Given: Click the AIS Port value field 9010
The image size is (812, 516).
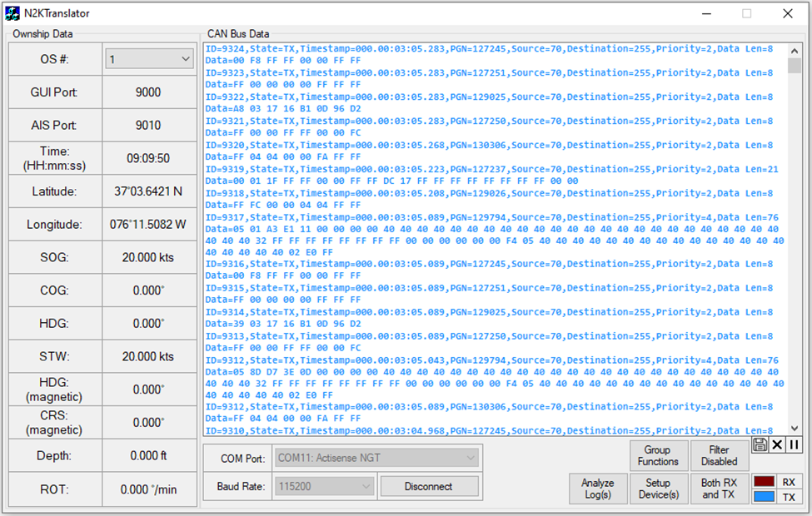Looking at the screenshot, I should tap(148, 126).
